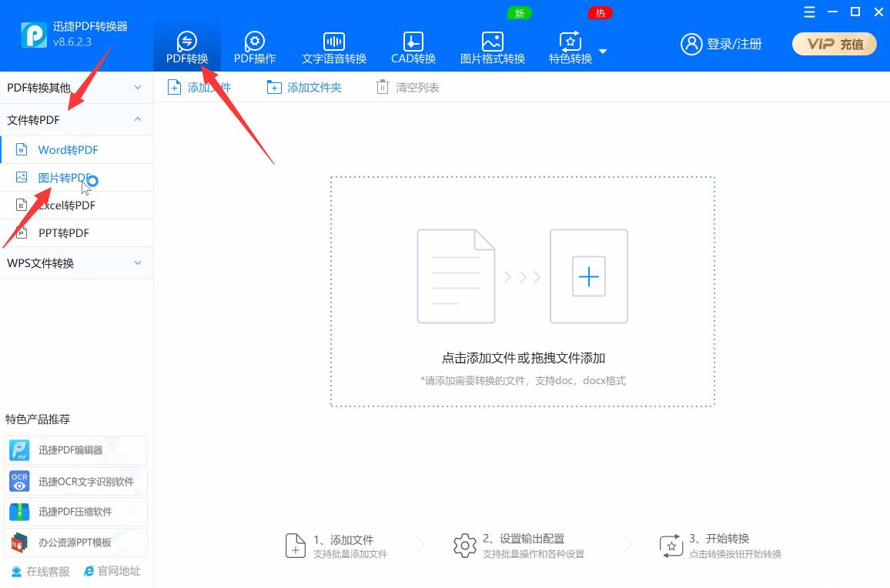Click the step 1 添加文件 icon
This screenshot has width=890, height=588.
(x=295, y=546)
